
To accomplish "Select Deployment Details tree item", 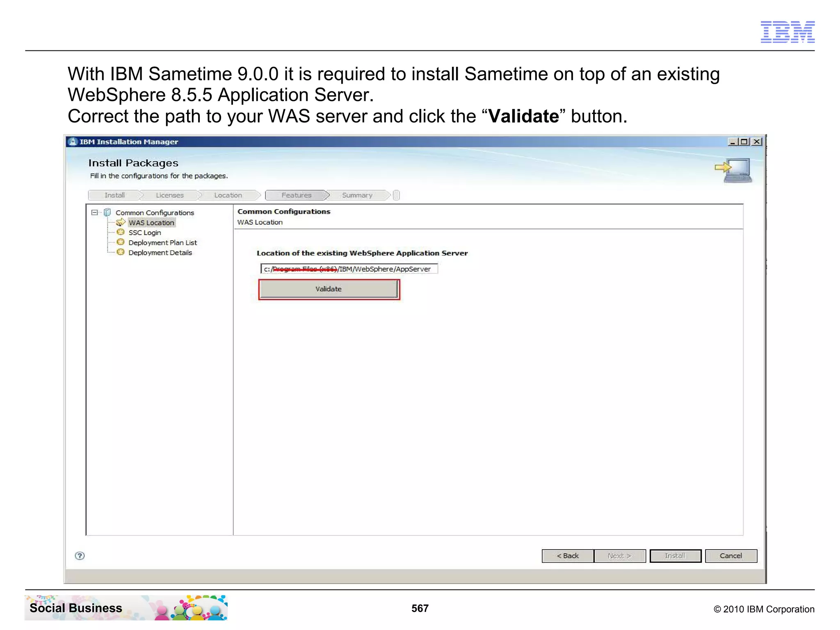I will pos(160,253).
